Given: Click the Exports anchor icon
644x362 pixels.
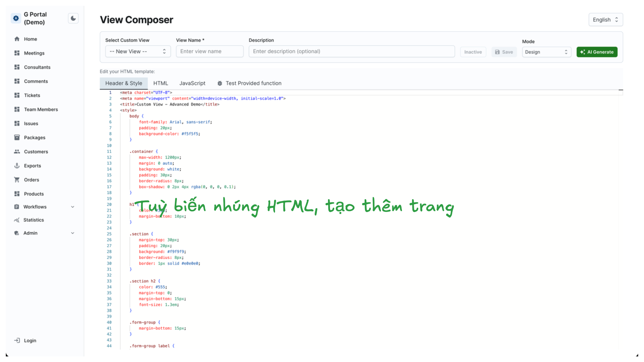Looking at the screenshot, I should tap(17, 166).
